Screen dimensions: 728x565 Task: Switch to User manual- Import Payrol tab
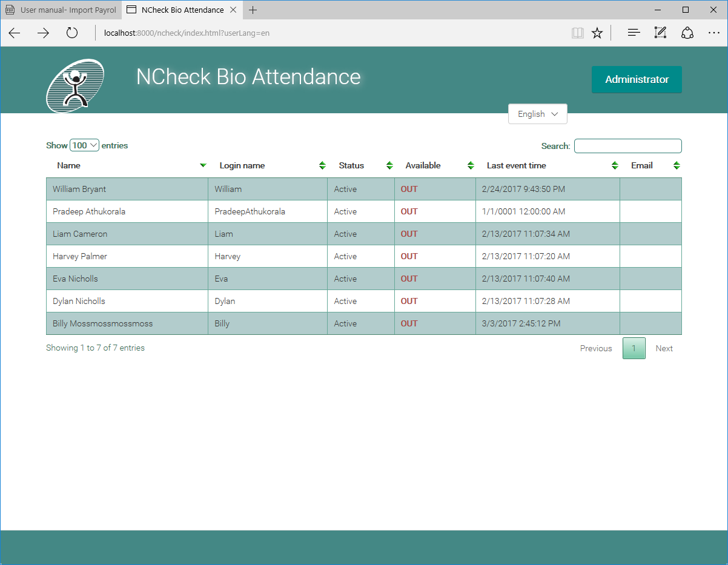tap(61, 10)
